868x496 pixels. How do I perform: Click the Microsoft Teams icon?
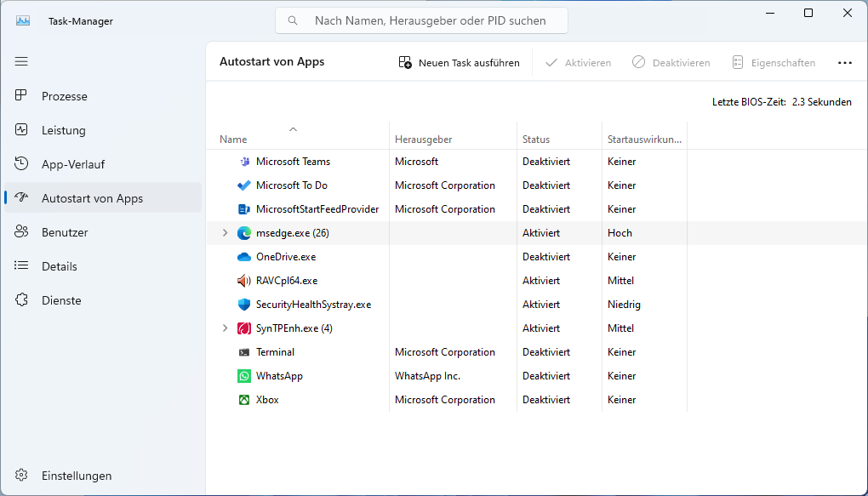tap(244, 162)
